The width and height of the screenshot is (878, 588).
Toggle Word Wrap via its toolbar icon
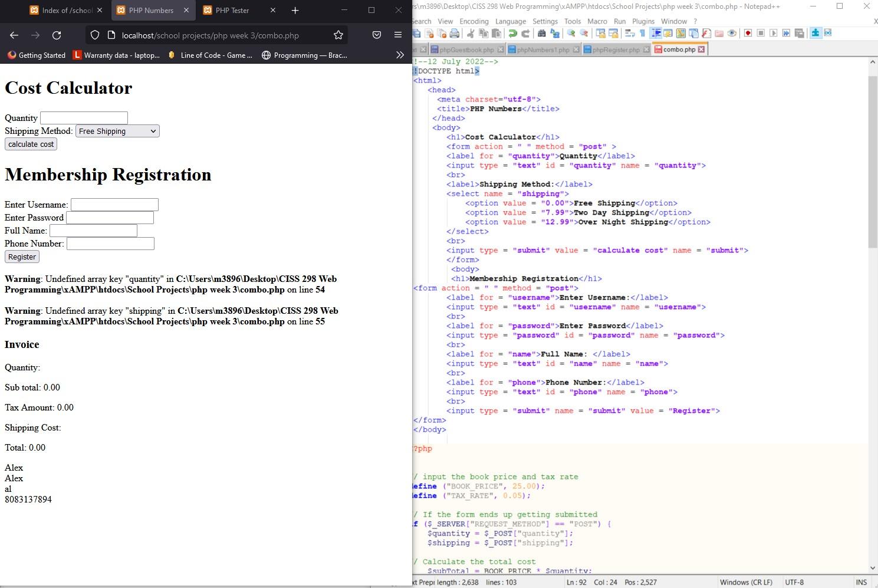click(629, 34)
